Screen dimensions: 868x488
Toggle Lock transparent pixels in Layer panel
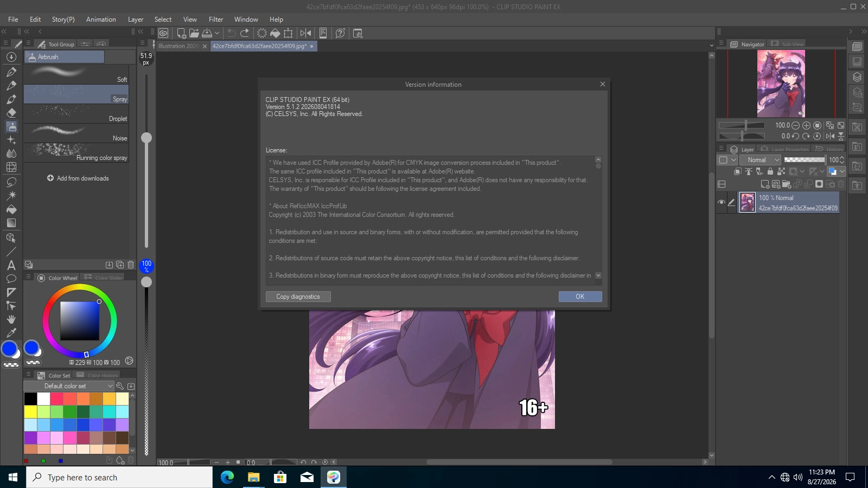781,171
